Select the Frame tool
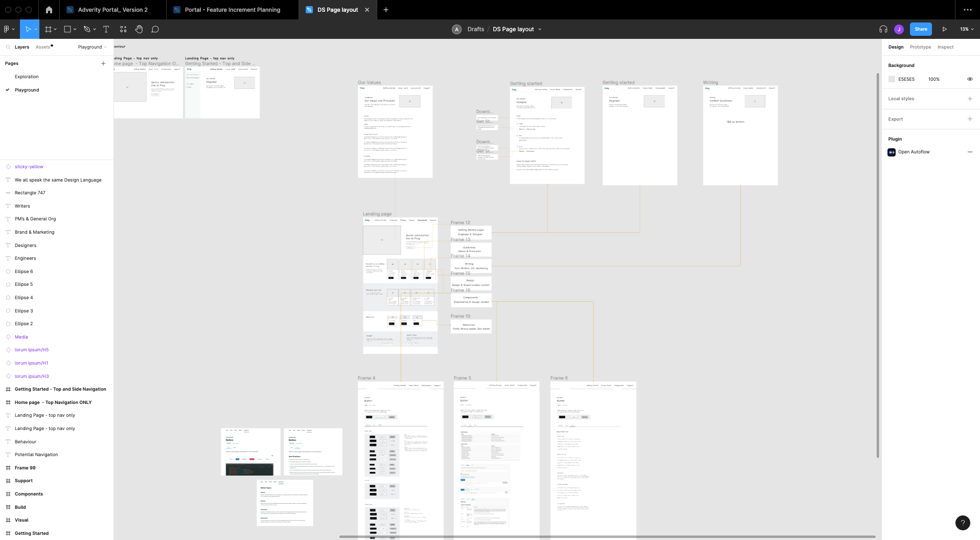Viewport: 980px width, 540px height. pyautogui.click(x=48, y=29)
